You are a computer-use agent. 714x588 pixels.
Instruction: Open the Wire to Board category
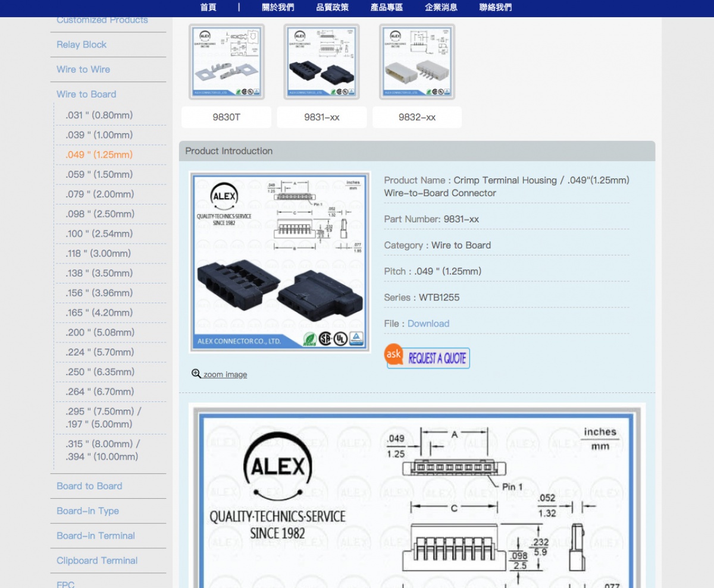(86, 95)
